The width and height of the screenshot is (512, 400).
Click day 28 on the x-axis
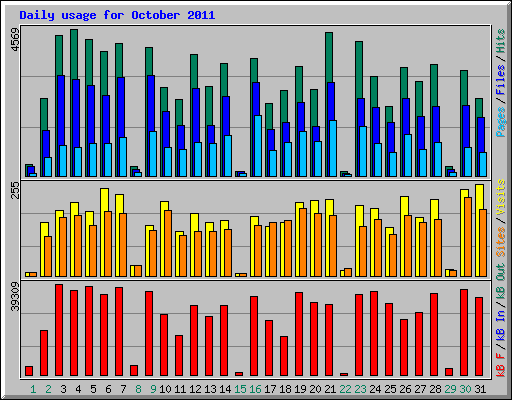pyautogui.click(x=435, y=389)
